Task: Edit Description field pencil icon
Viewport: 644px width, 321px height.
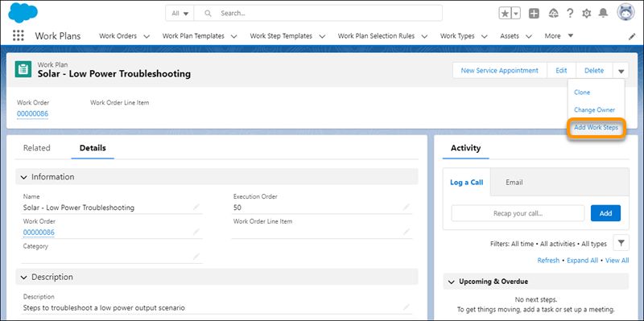Action: (407, 307)
